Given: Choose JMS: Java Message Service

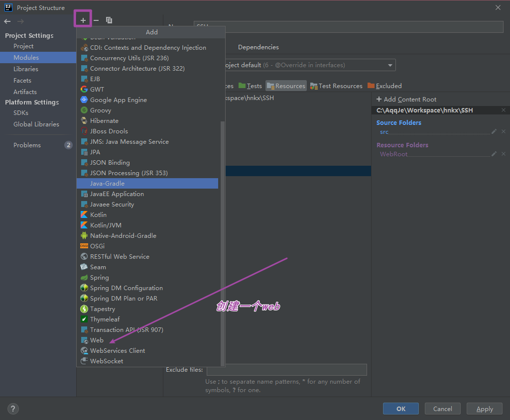Looking at the screenshot, I should click(147, 141).
